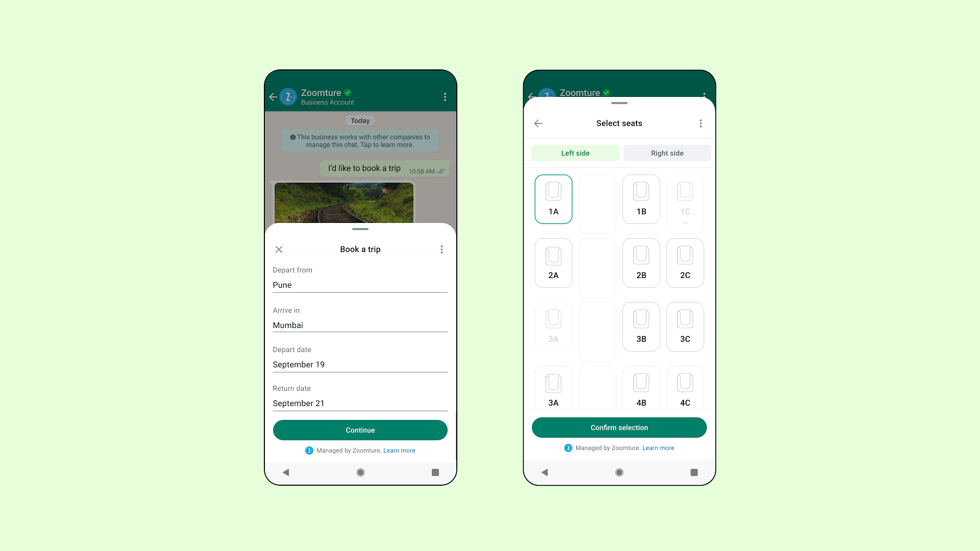
Task: Click the Right side tab label
Action: pos(666,154)
